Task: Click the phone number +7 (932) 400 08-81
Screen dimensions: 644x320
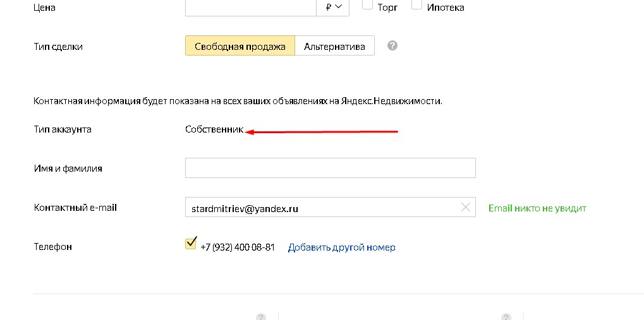Action: coord(238,247)
